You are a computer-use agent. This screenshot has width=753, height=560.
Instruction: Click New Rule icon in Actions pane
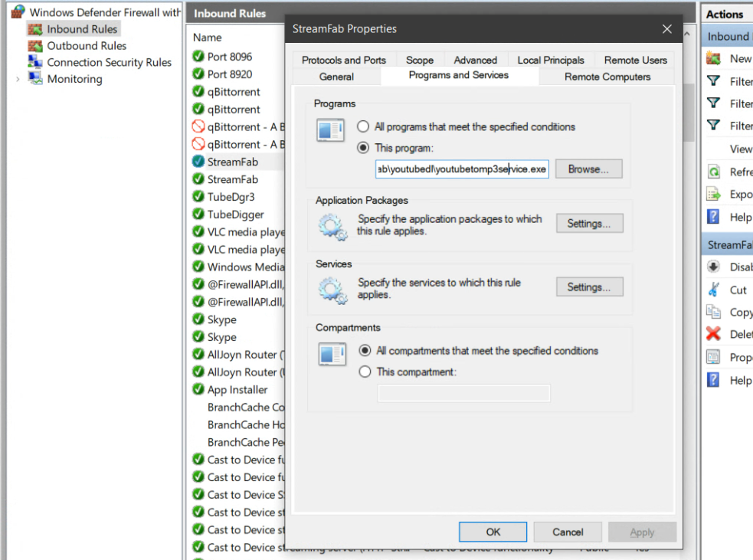(x=714, y=58)
